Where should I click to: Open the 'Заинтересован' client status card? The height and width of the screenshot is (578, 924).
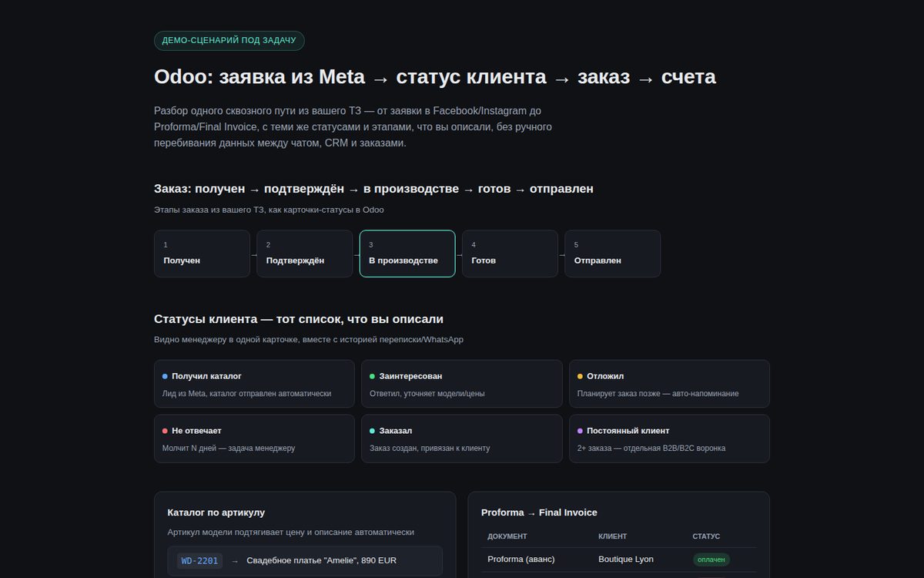[x=462, y=384]
